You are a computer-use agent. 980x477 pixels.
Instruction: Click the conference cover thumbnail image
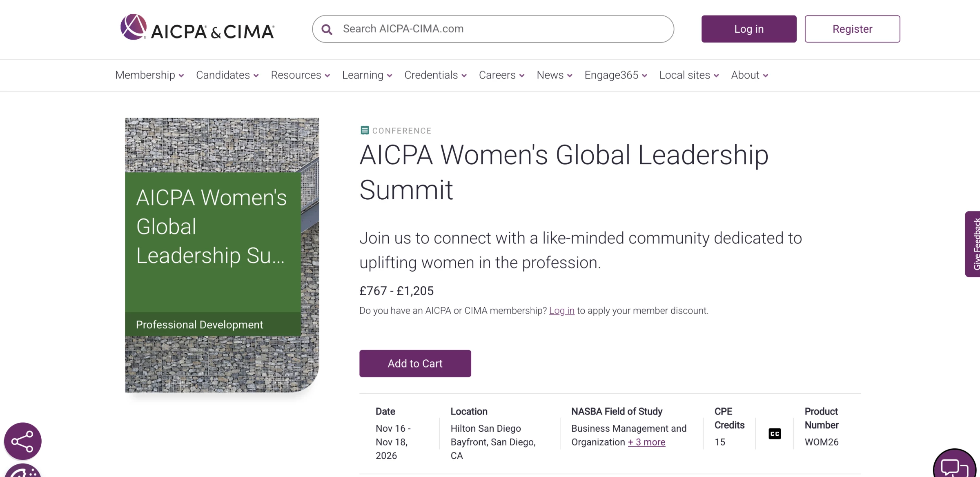pyautogui.click(x=222, y=255)
